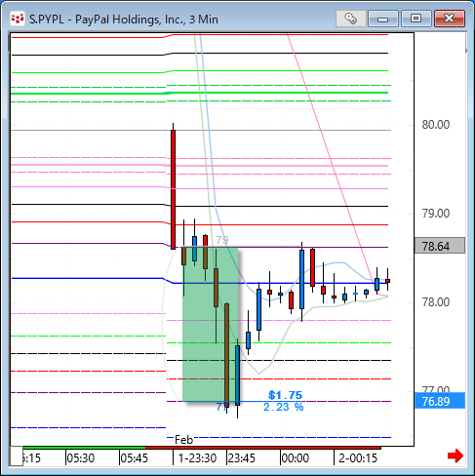Minimize the S.PYPL chart window
This screenshot has height=476, width=475.
[x=383, y=19]
